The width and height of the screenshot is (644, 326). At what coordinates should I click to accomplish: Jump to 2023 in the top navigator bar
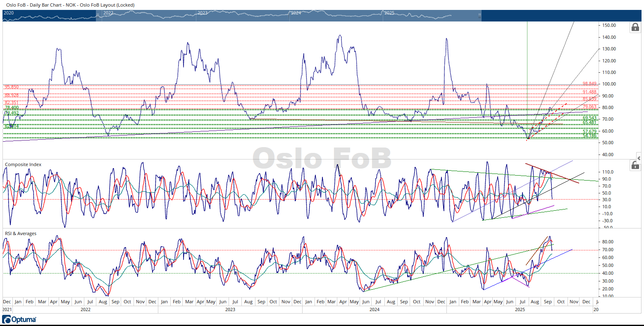point(203,13)
